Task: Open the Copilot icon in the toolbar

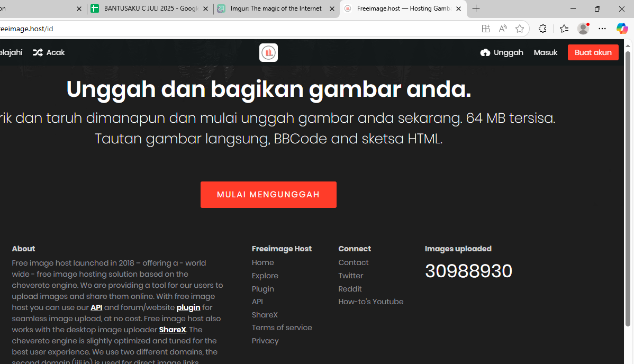Action: (x=622, y=29)
